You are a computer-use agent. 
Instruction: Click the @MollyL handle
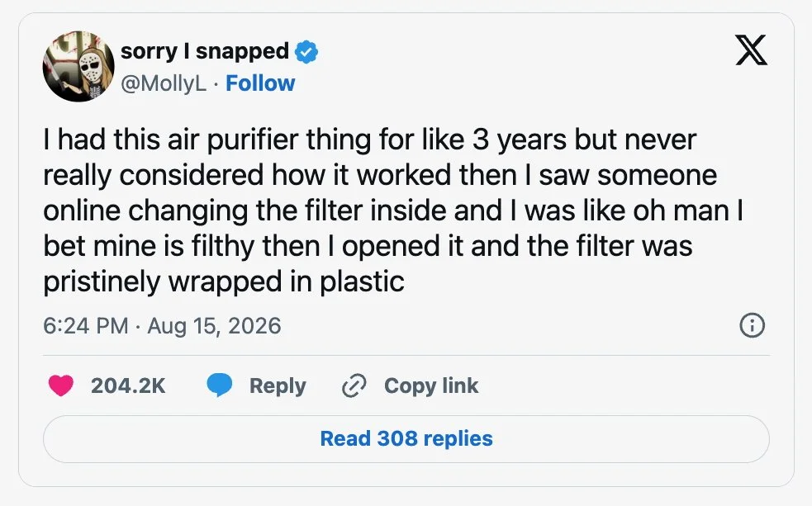pyautogui.click(x=163, y=83)
